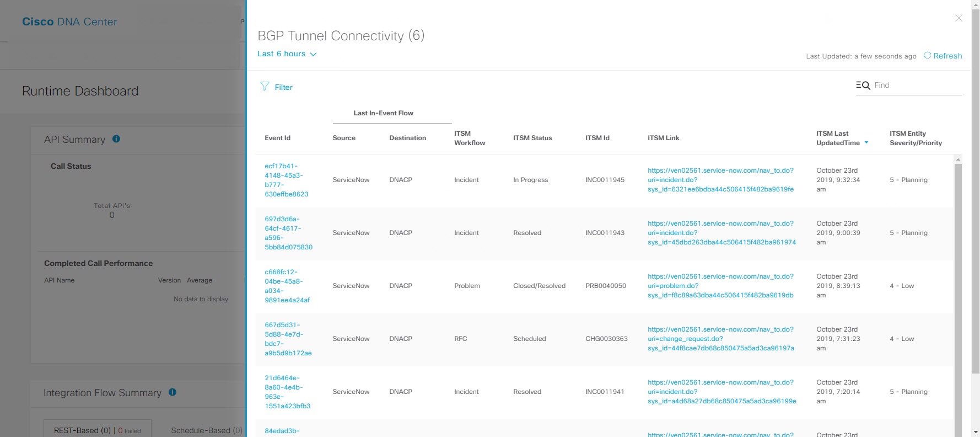Sort by ITSM Workflow column header
The image size is (980, 437).
pos(470,138)
